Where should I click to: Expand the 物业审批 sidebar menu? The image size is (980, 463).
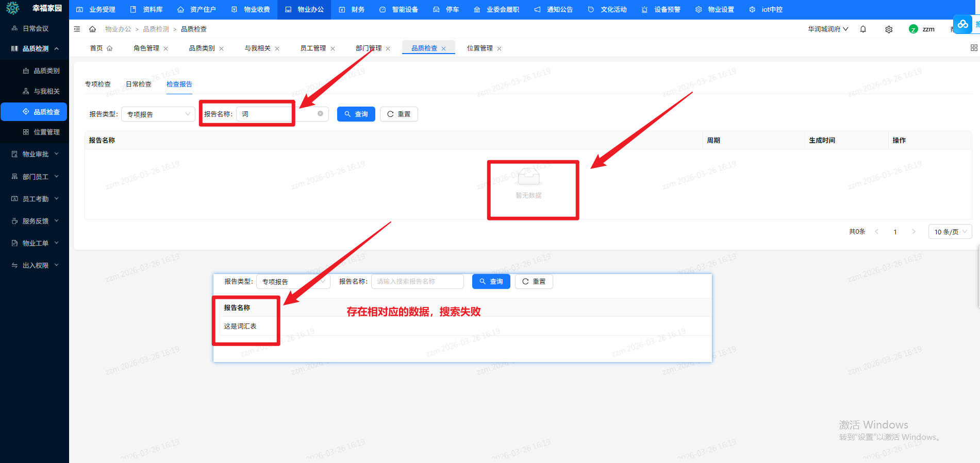35,154
